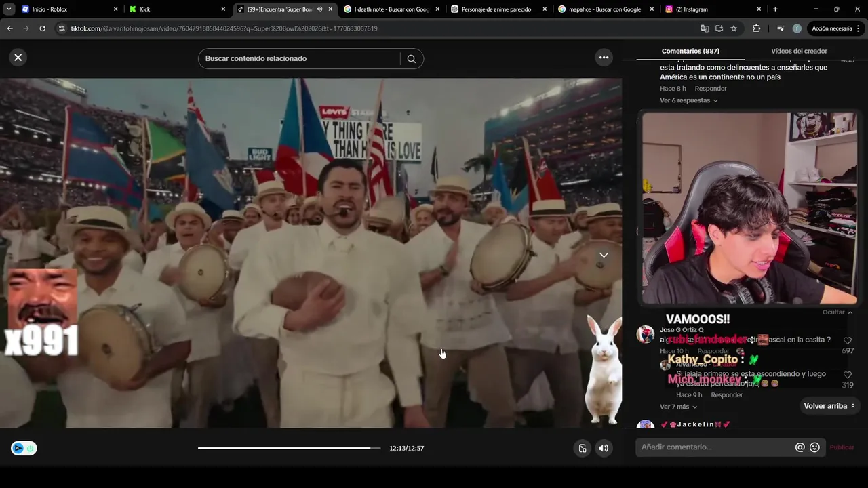This screenshot has width=868, height=488.
Task: Click the 'Buscar contenido relacionado' search field
Action: (x=302, y=58)
